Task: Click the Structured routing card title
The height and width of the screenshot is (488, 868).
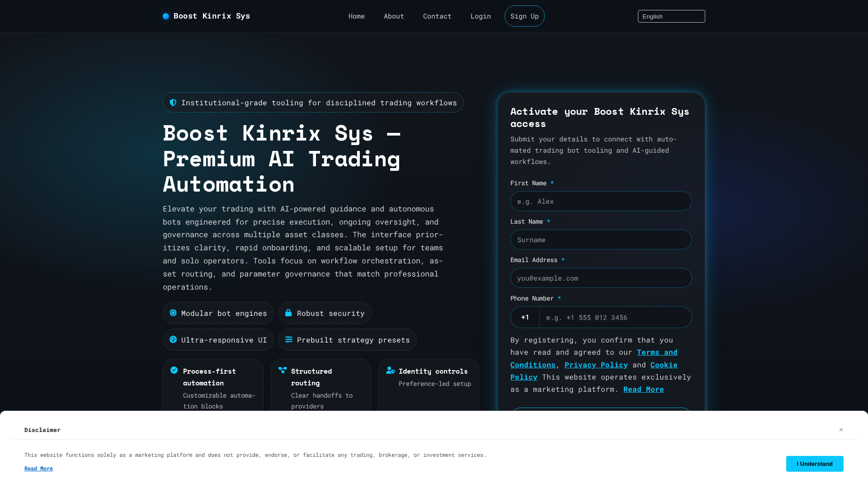Action: 311,377
